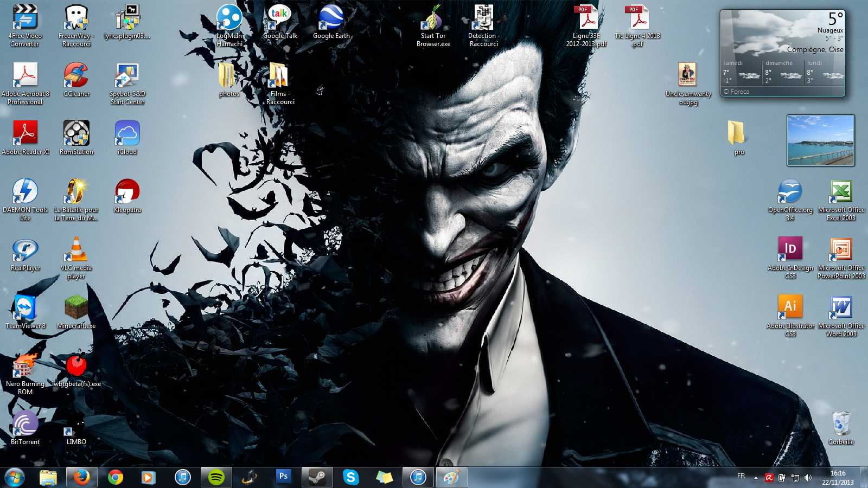Open the iCloud shortcut
The image size is (868, 488).
pyautogui.click(x=127, y=138)
